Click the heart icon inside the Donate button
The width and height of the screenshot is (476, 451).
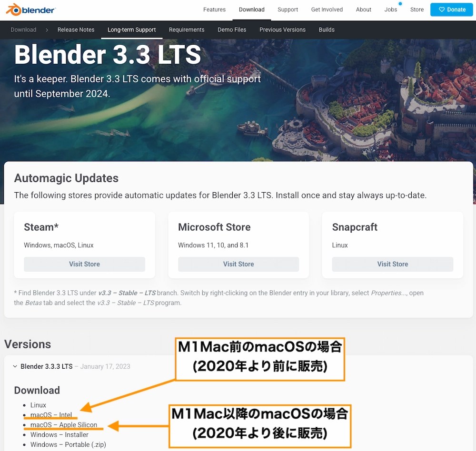coord(441,10)
